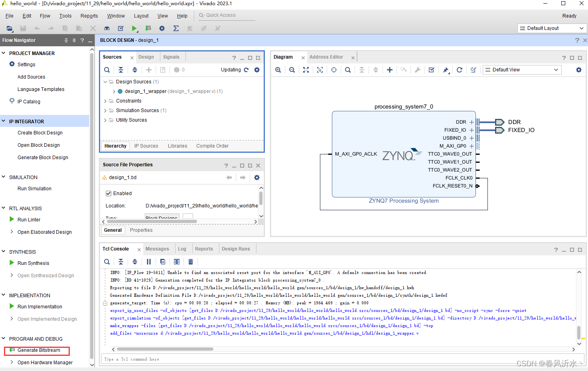This screenshot has height=371, width=588.
Task: Click Source File Properties settings gear
Action: point(257,178)
